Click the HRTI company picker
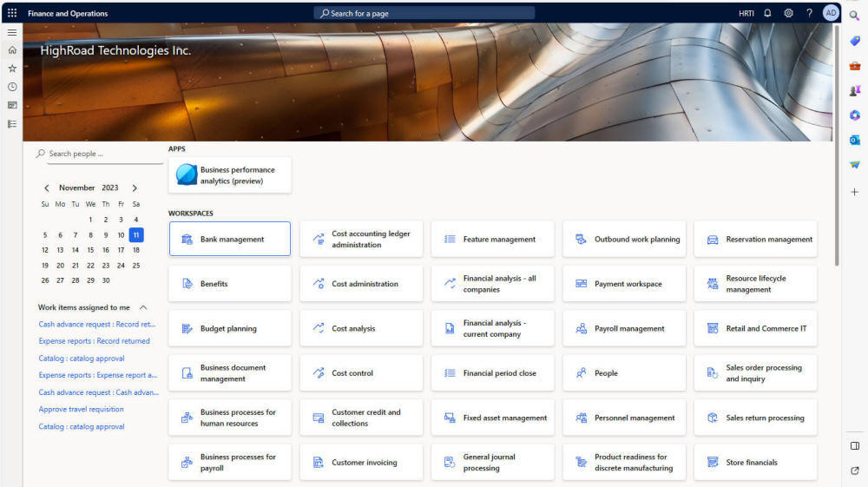 click(746, 13)
